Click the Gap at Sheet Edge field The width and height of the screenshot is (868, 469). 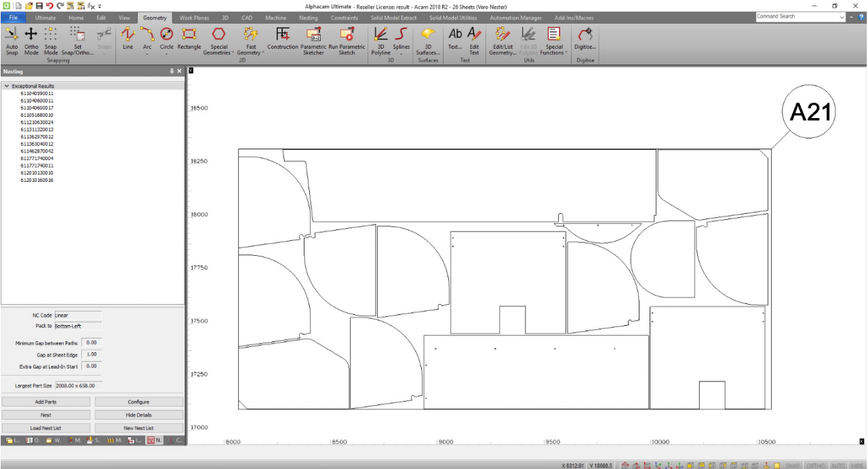coord(91,354)
